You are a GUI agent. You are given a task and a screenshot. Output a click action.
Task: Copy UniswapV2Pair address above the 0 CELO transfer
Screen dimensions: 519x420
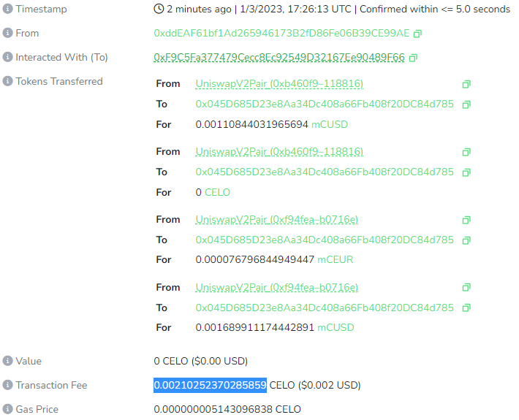[466, 152]
